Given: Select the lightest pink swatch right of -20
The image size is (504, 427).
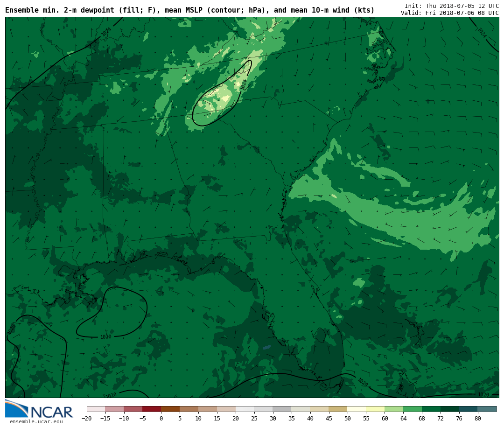Looking at the screenshot, I should 96,409.
